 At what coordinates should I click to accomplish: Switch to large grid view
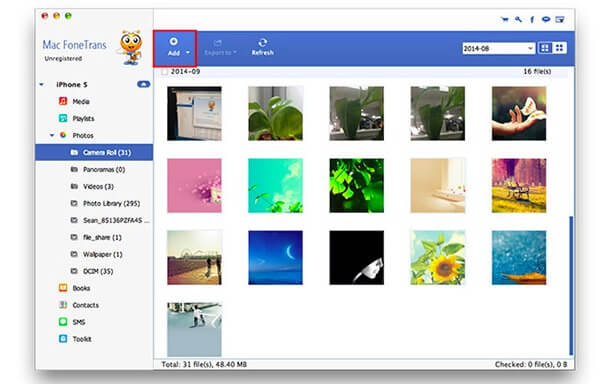pos(545,48)
